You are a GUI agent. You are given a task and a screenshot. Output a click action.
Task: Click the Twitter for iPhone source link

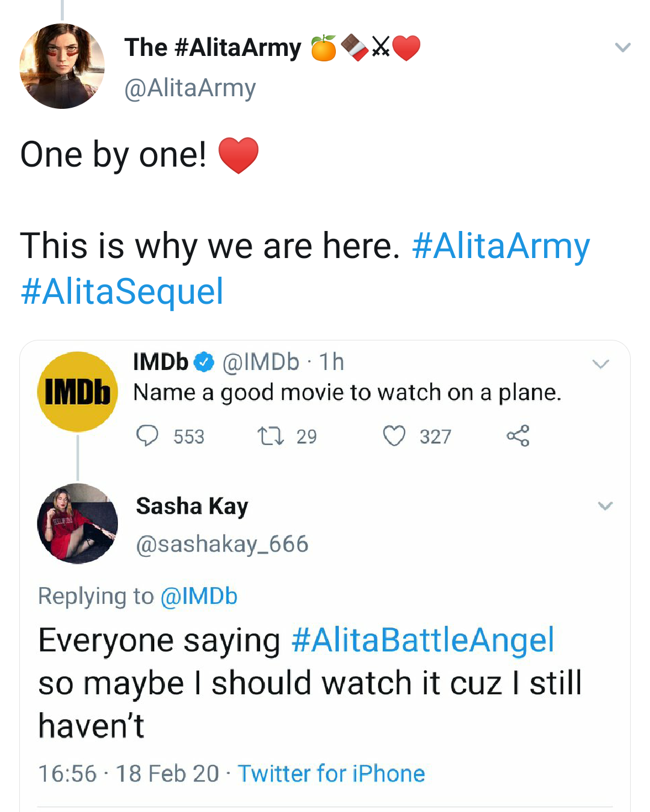tap(331, 774)
